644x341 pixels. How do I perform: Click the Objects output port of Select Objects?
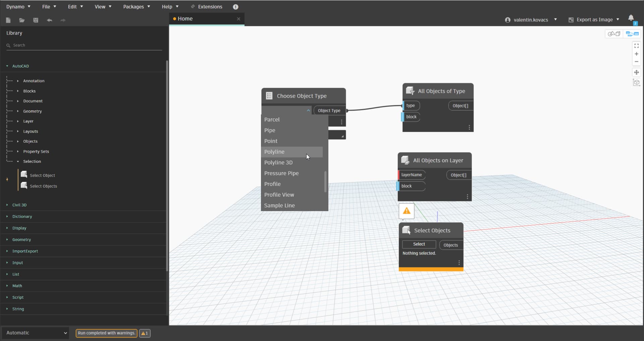point(451,245)
